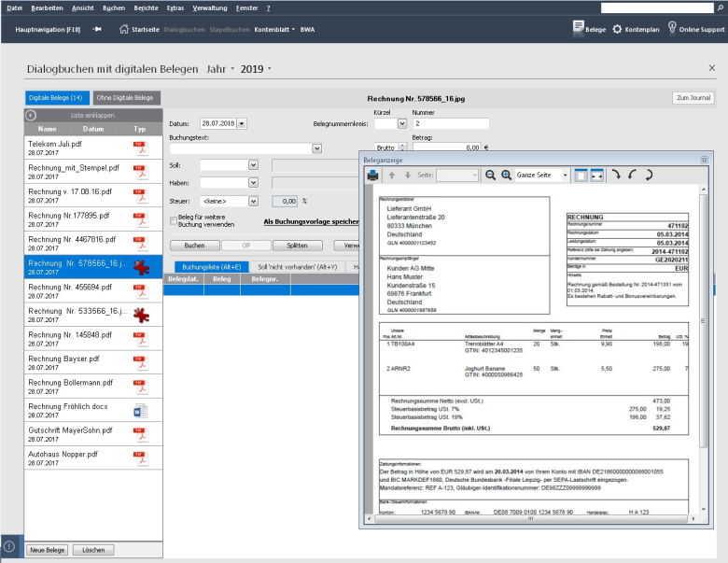Open Online Support
The image size is (728, 563).
tap(695, 29)
